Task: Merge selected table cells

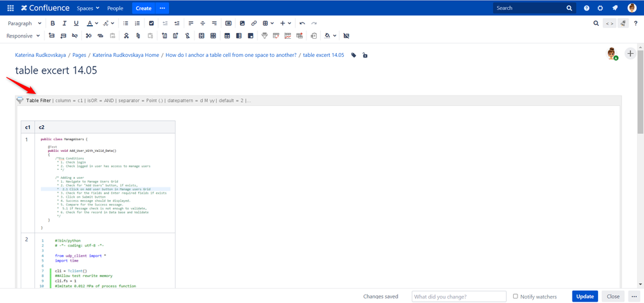Action: (x=201, y=36)
